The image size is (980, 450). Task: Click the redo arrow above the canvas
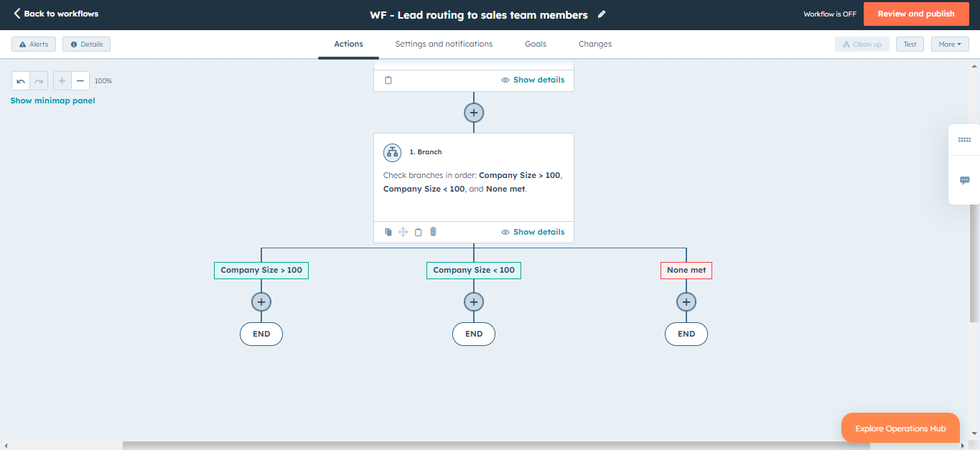tap(38, 80)
